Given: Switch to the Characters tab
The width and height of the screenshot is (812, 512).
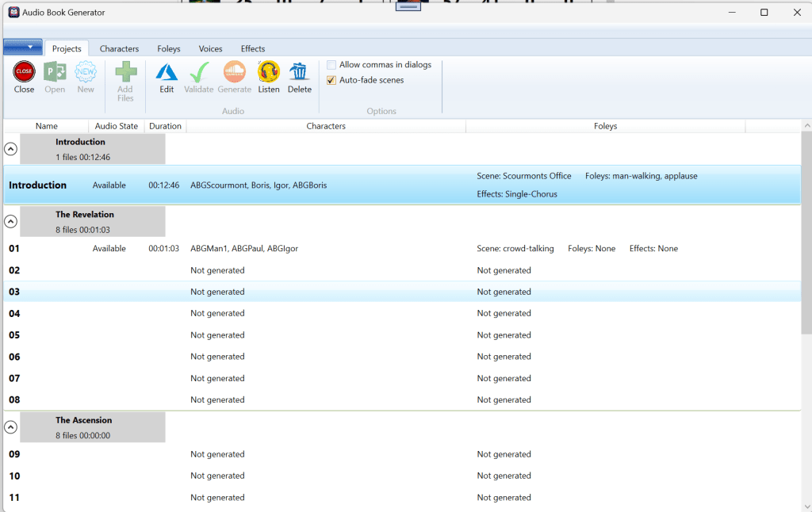Looking at the screenshot, I should 119,48.
